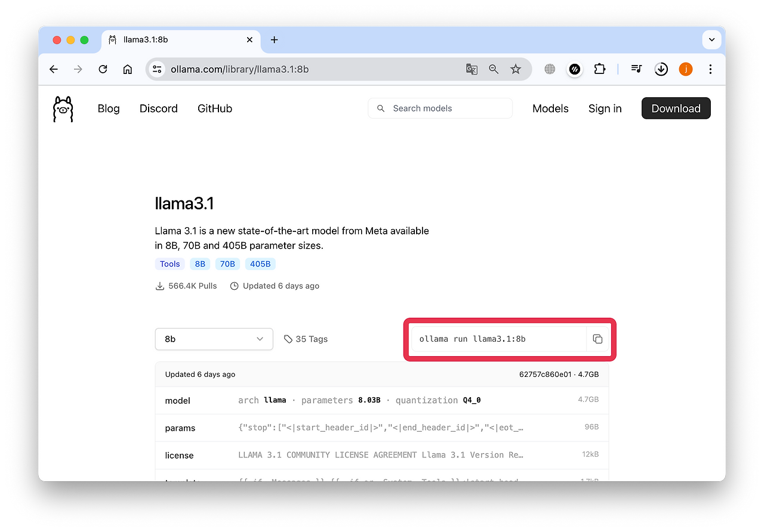Click the Ollama llama logo

tap(63, 109)
